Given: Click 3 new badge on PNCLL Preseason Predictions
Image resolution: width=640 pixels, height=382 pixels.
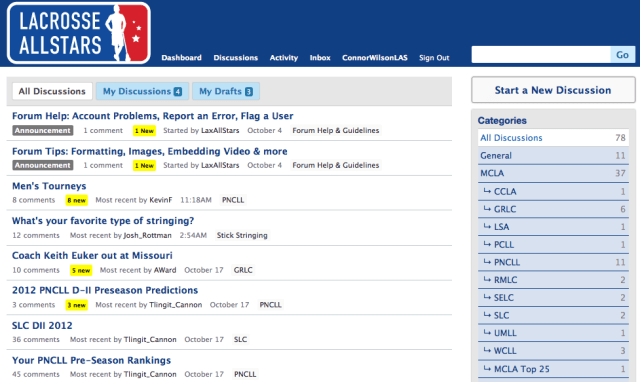Looking at the screenshot, I should point(77,305).
